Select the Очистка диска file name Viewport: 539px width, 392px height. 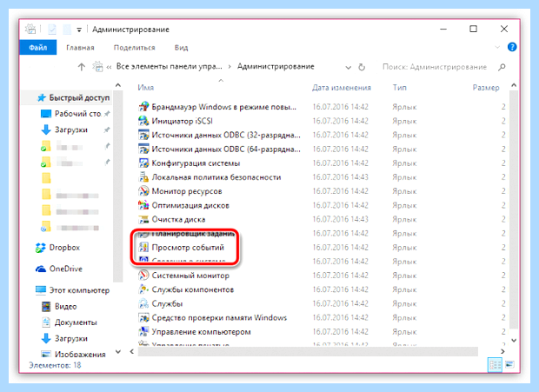click(179, 219)
